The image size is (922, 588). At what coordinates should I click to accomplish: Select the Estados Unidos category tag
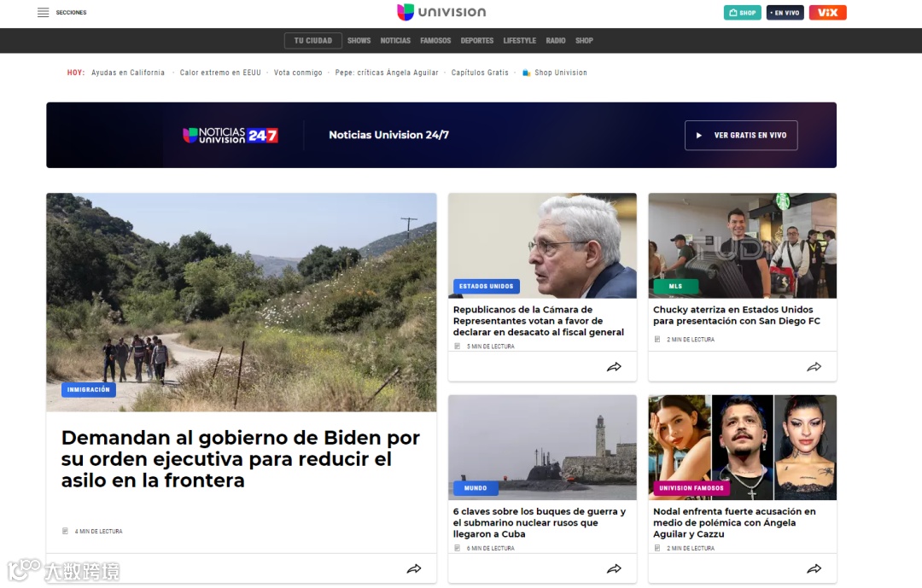pos(487,286)
